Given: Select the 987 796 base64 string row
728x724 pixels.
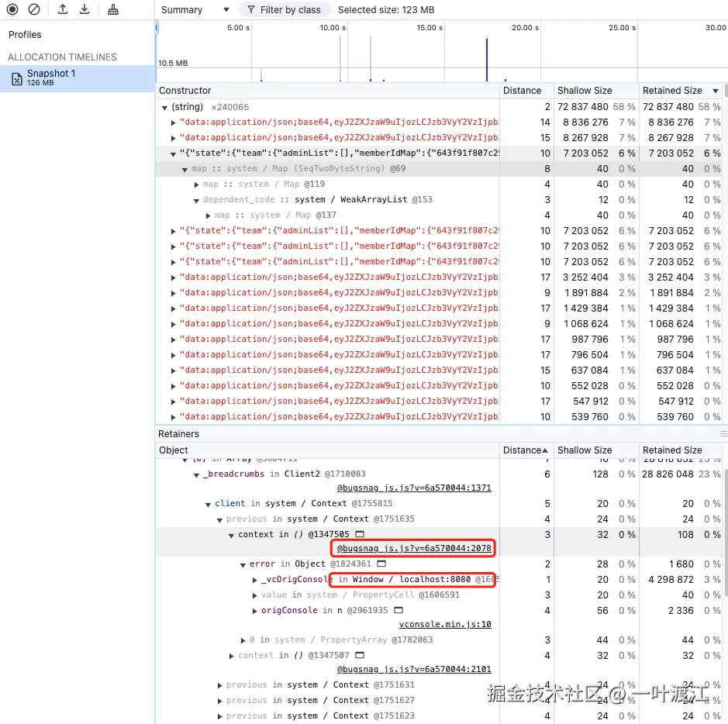Looking at the screenshot, I should click(438, 340).
